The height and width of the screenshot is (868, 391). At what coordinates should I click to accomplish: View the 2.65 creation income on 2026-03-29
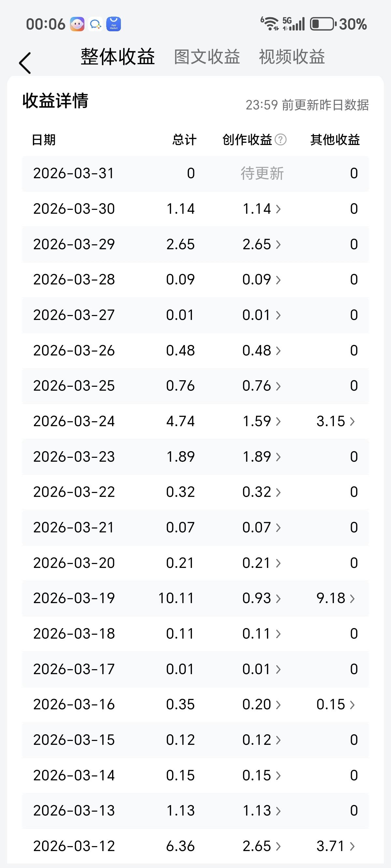[262, 244]
